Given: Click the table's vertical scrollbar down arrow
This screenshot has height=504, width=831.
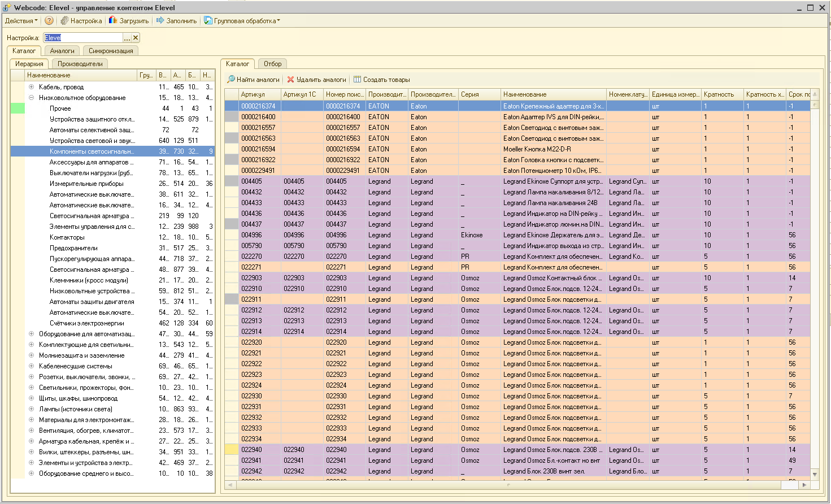Looking at the screenshot, I should (815, 475).
